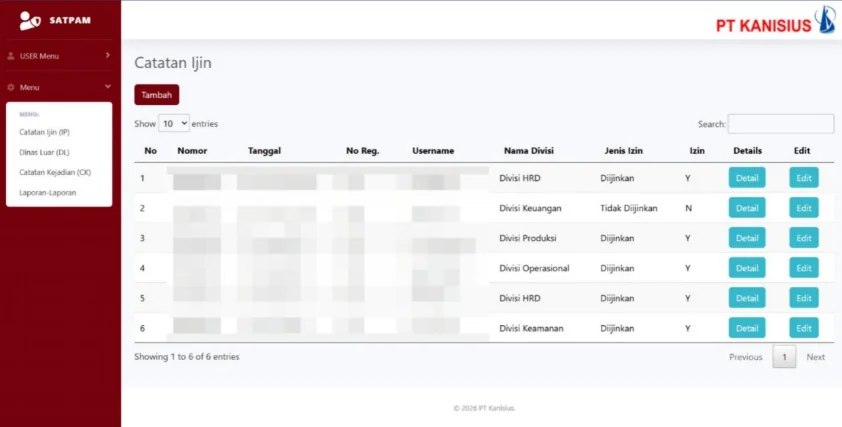Click the N value in Izin column
Image resolution: width=842 pixels, height=427 pixels.
point(688,208)
